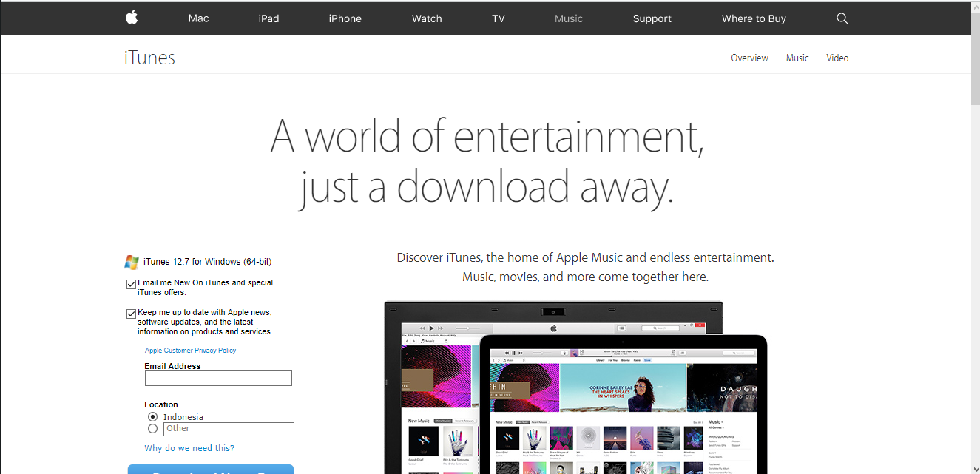Select the Indonesia location radio button
This screenshot has height=474, width=980.
click(x=152, y=417)
